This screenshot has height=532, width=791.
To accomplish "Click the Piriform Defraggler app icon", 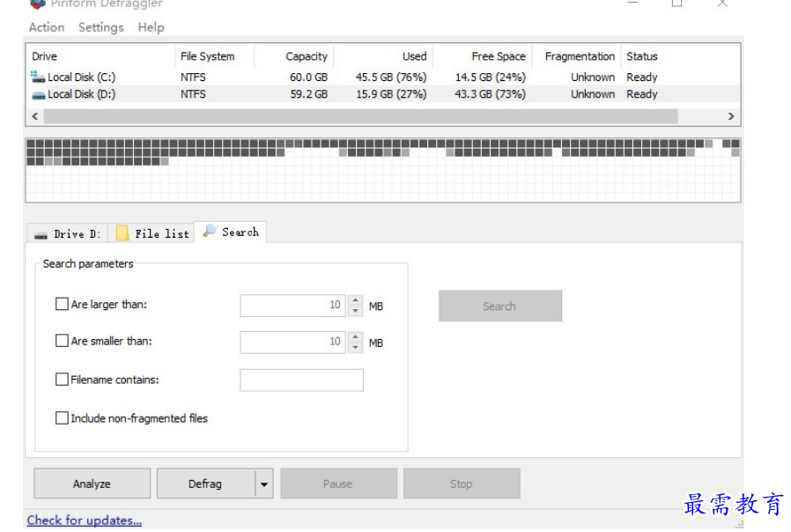I will [x=37, y=4].
